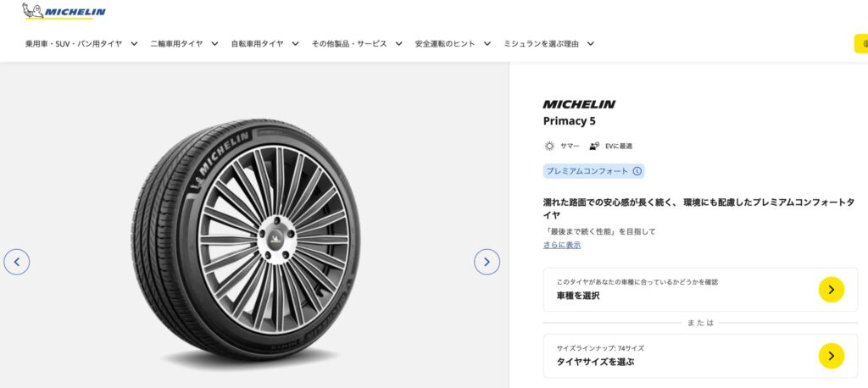Click the プレミアムコンフォート badge
868x388 pixels.
587,171
